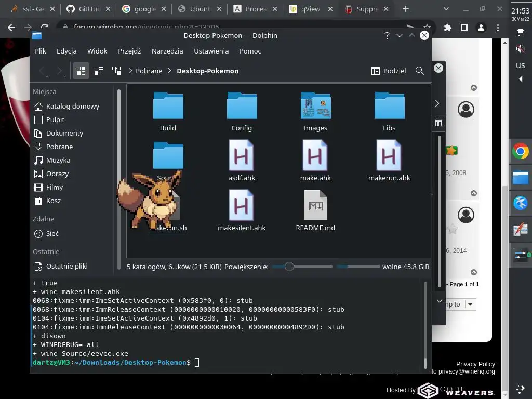Open the Widok menu
532x399 pixels.
pos(97,51)
